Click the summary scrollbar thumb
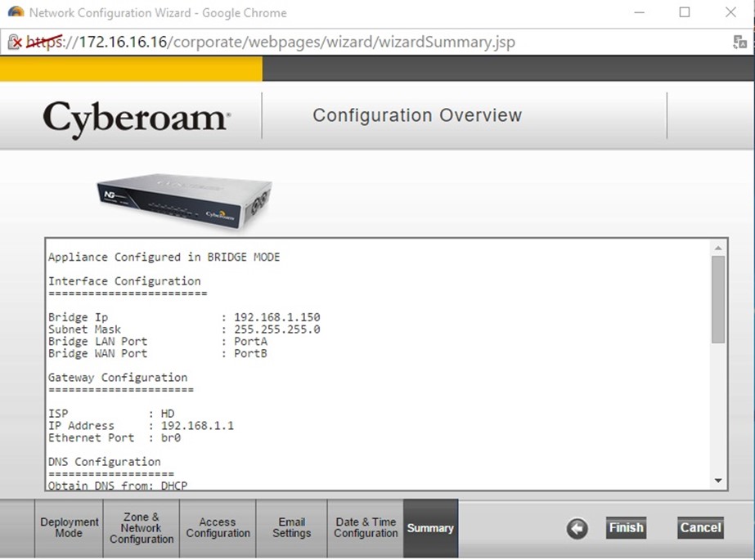This screenshot has width=755, height=560. point(718,299)
